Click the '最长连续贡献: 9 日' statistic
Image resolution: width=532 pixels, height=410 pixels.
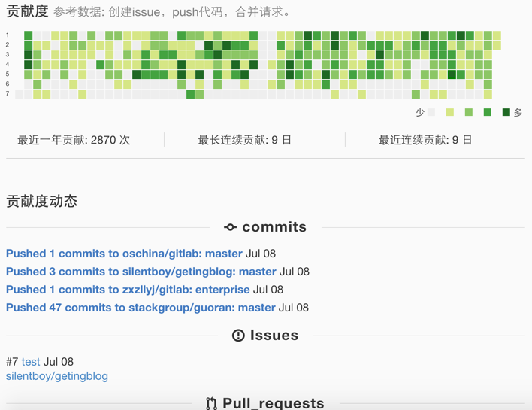coord(245,140)
